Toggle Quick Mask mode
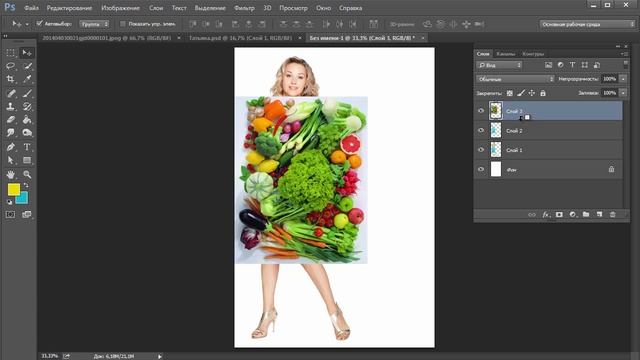The height and width of the screenshot is (360, 640). click(11, 214)
